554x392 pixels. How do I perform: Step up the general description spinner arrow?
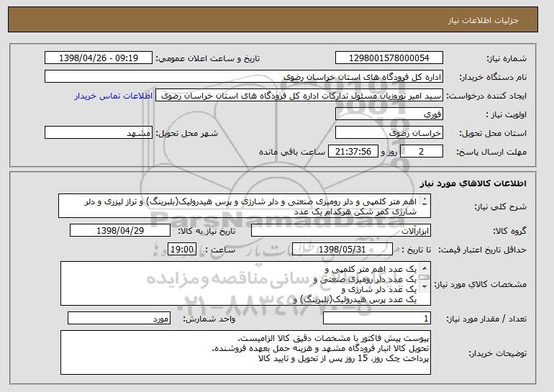click(x=424, y=199)
